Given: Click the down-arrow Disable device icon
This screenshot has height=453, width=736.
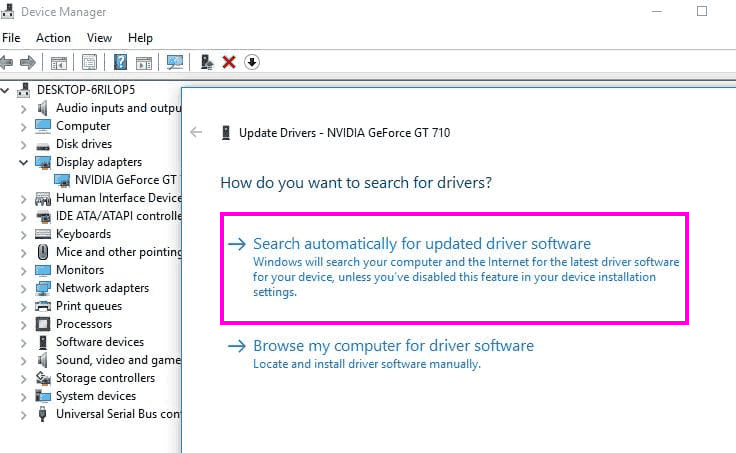Looking at the screenshot, I should tap(252, 62).
